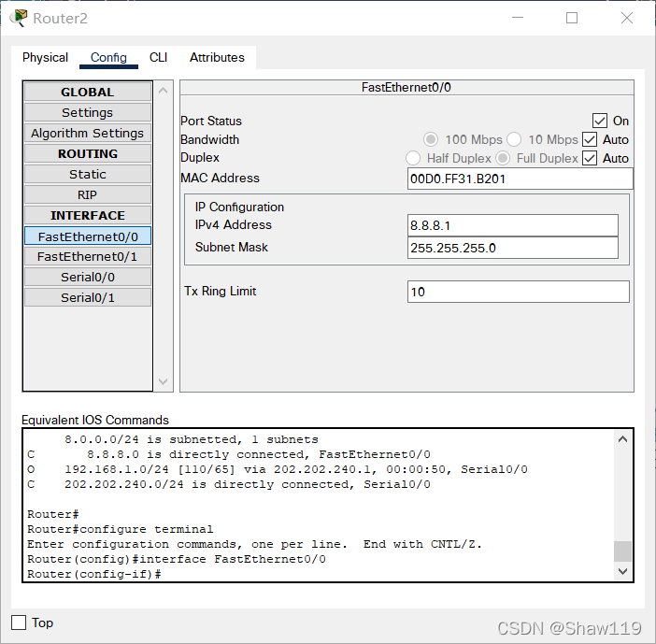Toggle the Bandwidth Auto checkbox
656x644 pixels.
(590, 139)
